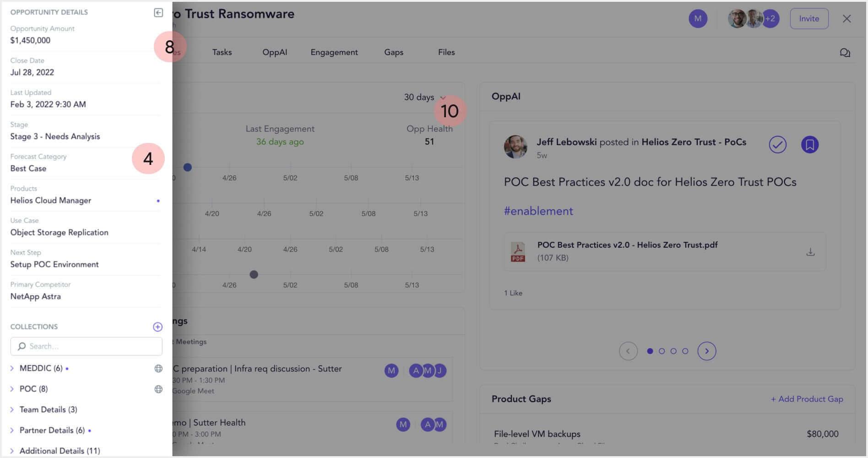Collapse the Opportunity Details panel

tap(158, 12)
